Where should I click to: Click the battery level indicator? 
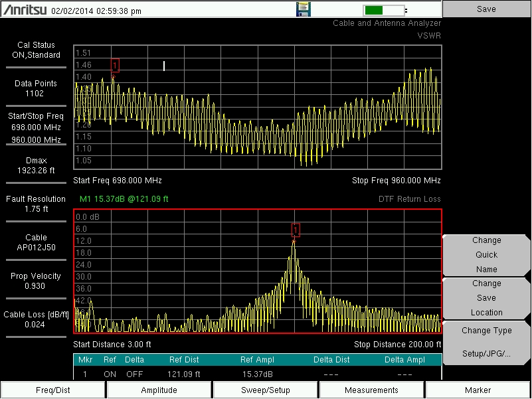point(384,10)
